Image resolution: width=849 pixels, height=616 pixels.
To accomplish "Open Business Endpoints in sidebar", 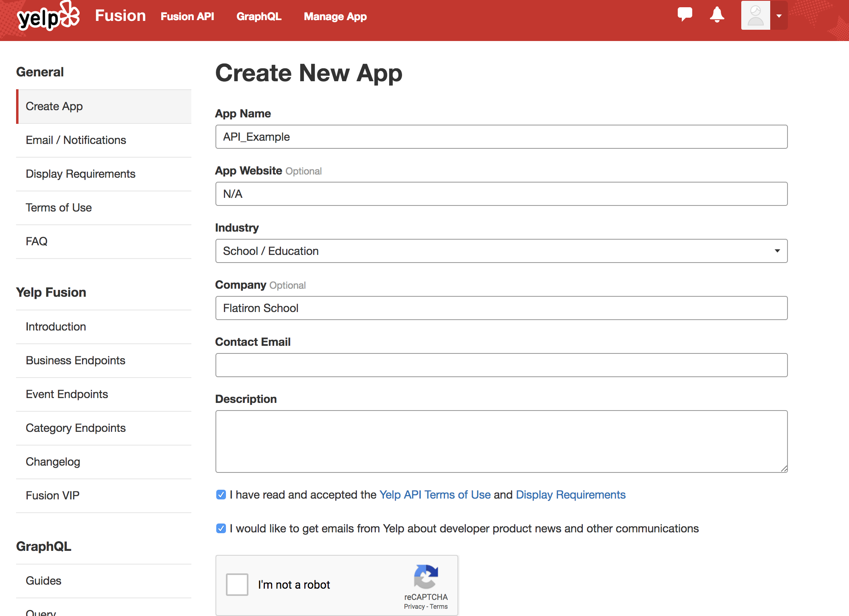I will click(76, 360).
